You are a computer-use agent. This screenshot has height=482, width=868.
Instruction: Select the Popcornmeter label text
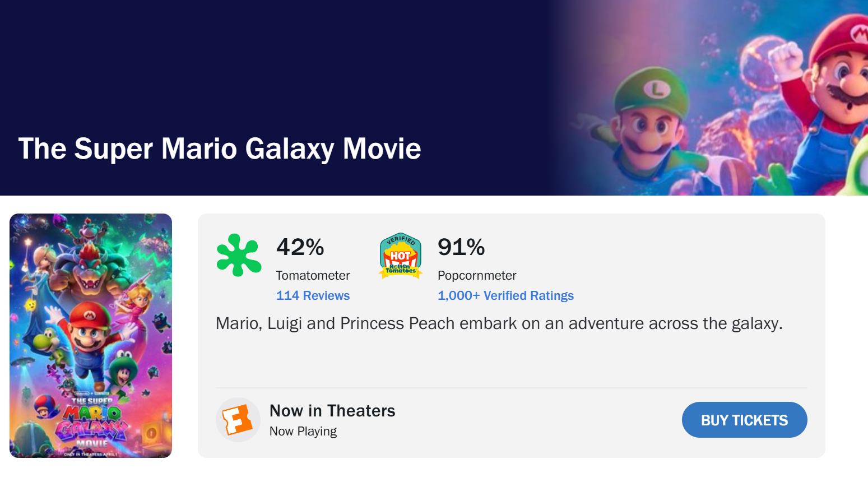[477, 275]
